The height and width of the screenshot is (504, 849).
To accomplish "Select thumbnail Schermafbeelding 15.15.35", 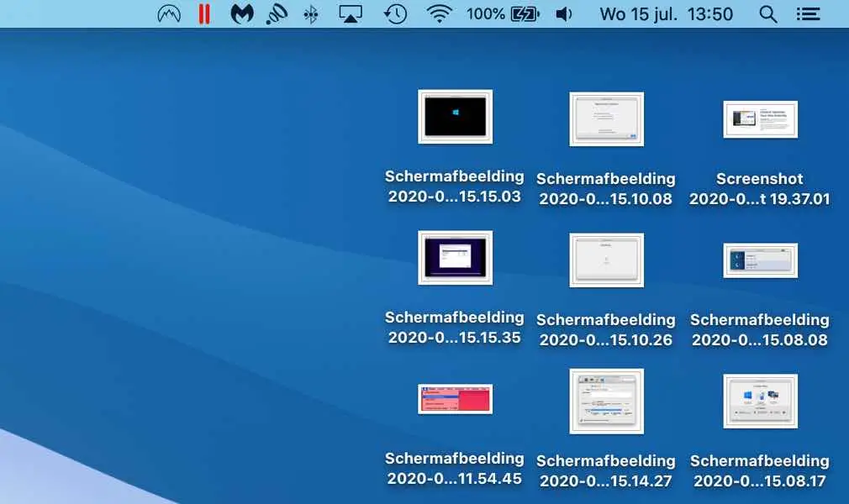I will click(x=455, y=258).
